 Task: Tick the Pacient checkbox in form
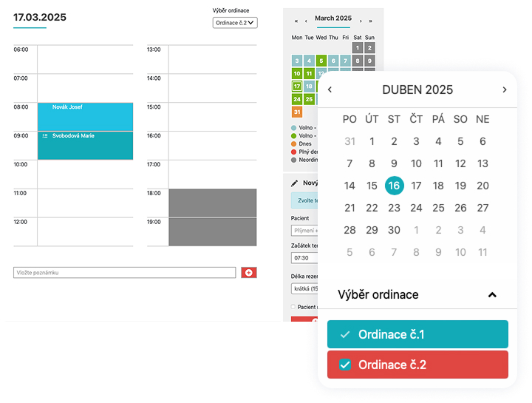coord(293,307)
